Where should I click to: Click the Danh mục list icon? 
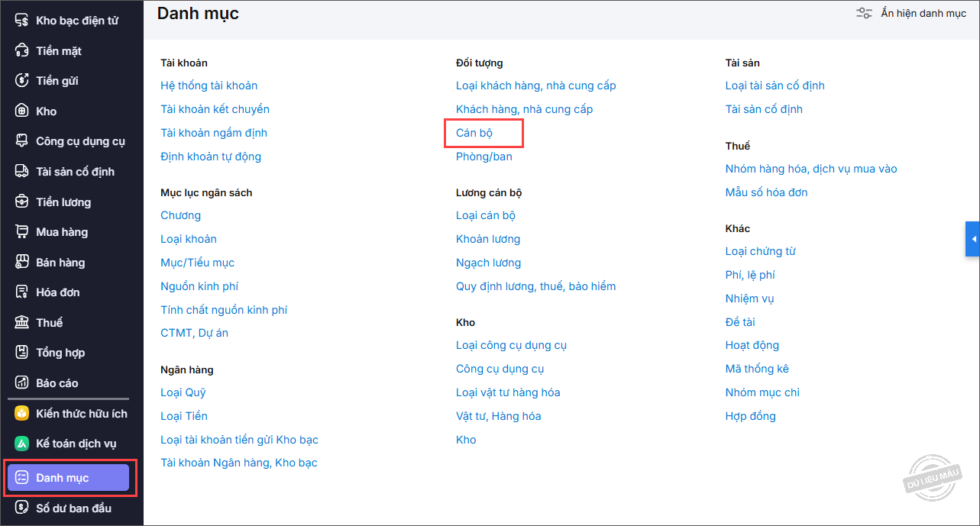[x=22, y=478]
